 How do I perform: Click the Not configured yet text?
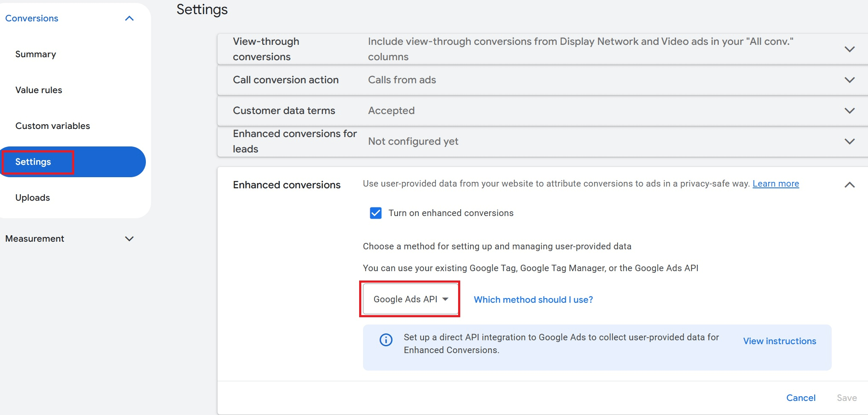[413, 141]
